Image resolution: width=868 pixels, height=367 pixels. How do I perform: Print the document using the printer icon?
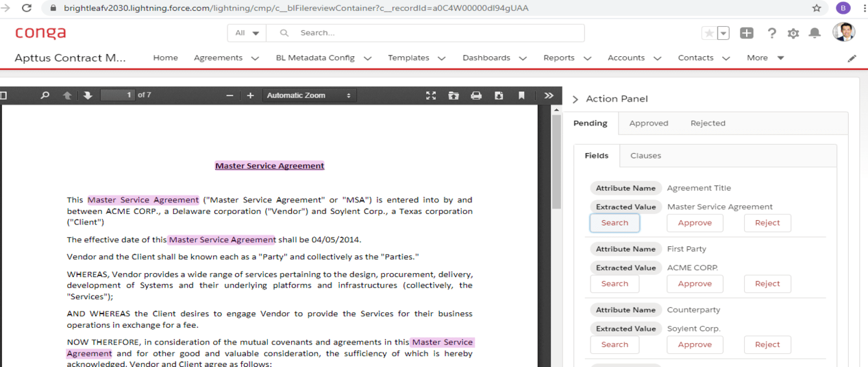pyautogui.click(x=476, y=95)
